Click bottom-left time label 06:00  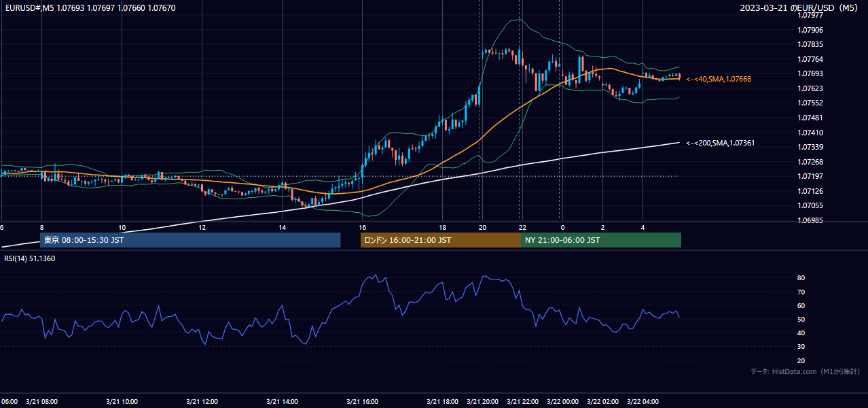10,401
